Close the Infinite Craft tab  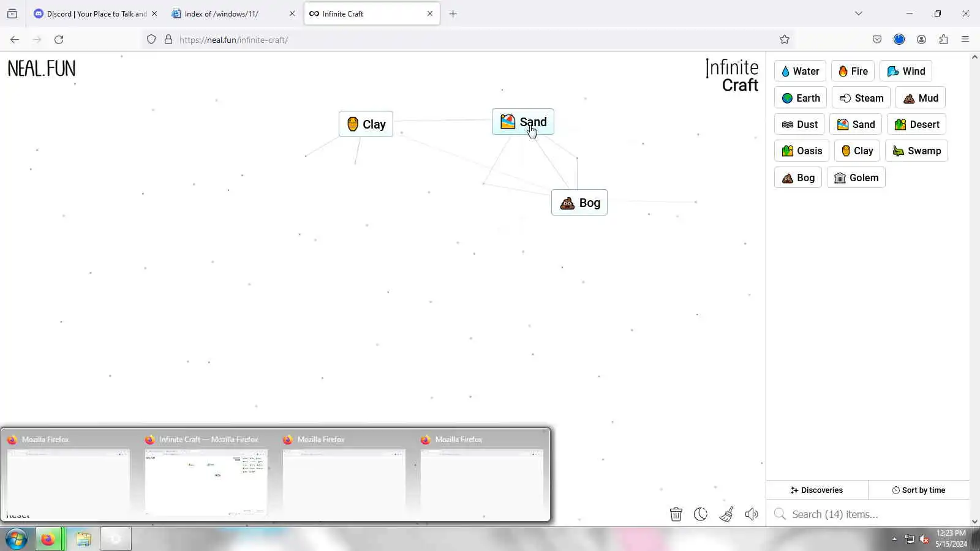click(x=430, y=13)
